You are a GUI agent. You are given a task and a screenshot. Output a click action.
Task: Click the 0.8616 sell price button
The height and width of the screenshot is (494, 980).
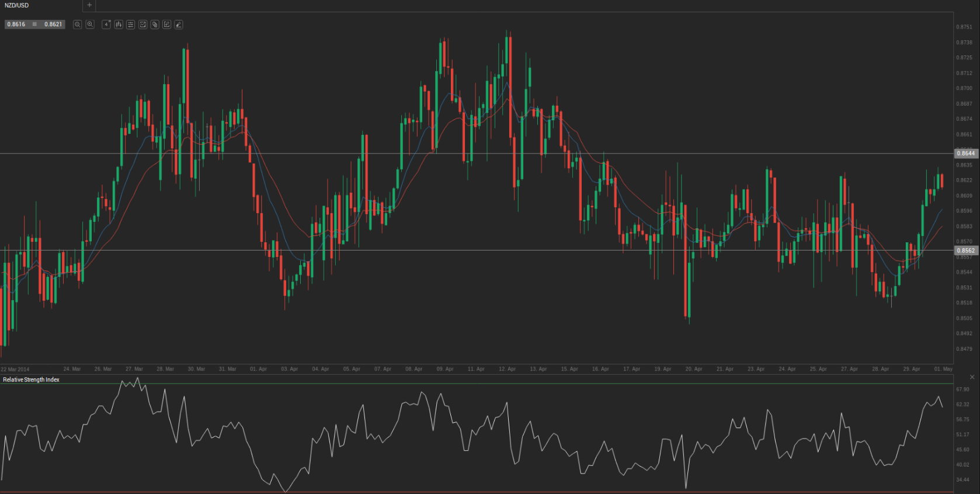(16, 25)
